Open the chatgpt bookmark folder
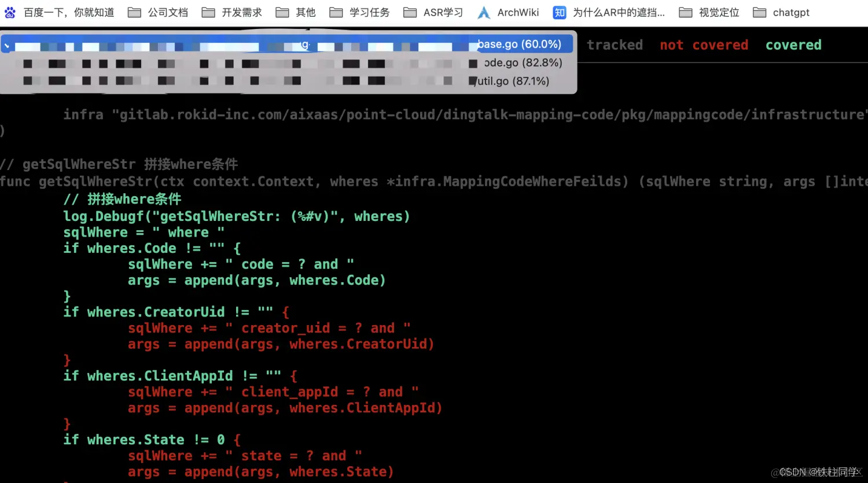 781,12
